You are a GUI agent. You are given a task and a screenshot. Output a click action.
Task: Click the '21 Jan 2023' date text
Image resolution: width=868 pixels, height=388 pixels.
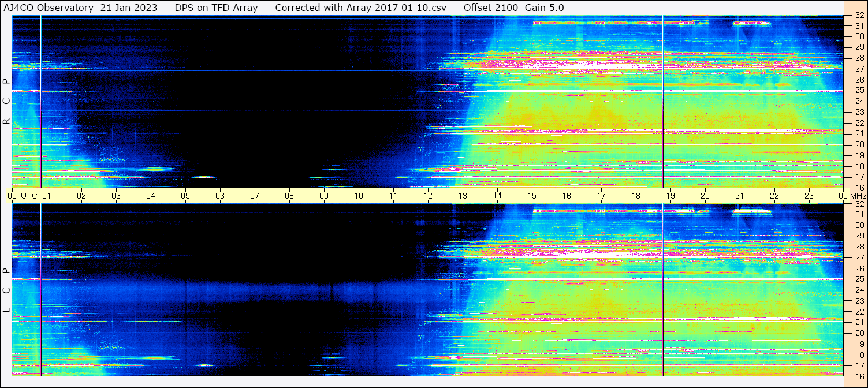(x=129, y=8)
